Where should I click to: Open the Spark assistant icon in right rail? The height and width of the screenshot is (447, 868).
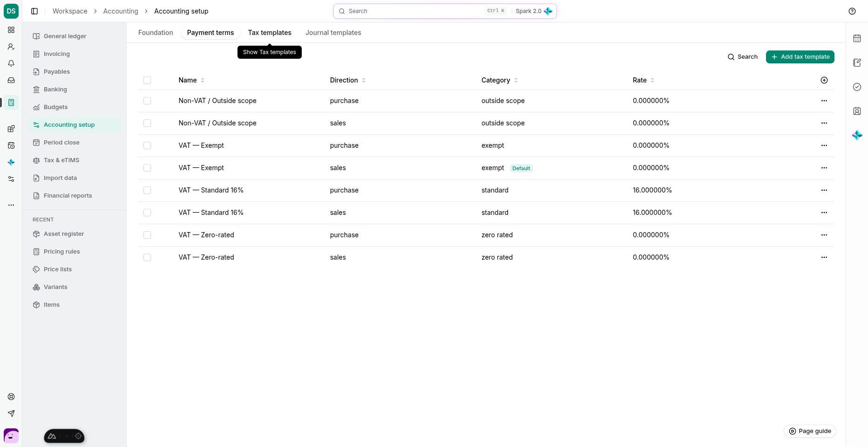(x=857, y=135)
